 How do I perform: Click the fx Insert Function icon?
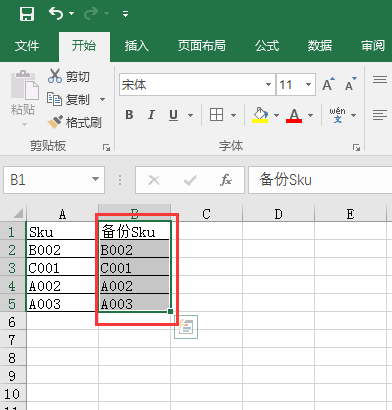point(226,180)
